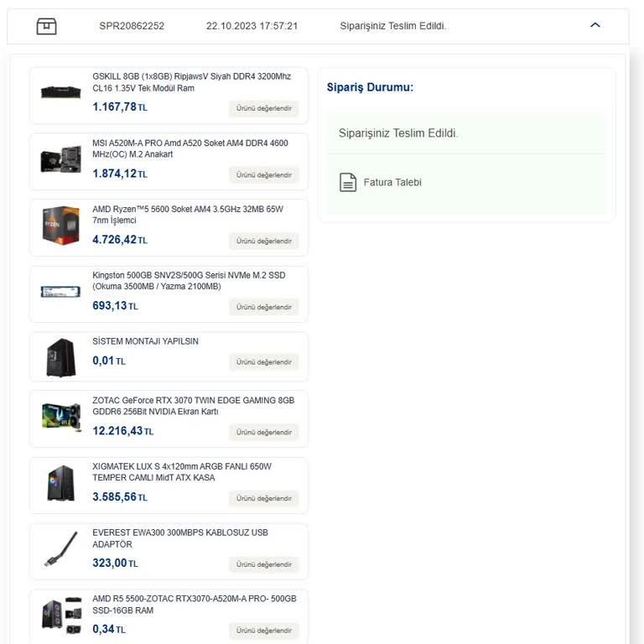Rate the Kingston 500GB NVMe SSD
Viewport: 644px width, 644px height.
coord(263,307)
